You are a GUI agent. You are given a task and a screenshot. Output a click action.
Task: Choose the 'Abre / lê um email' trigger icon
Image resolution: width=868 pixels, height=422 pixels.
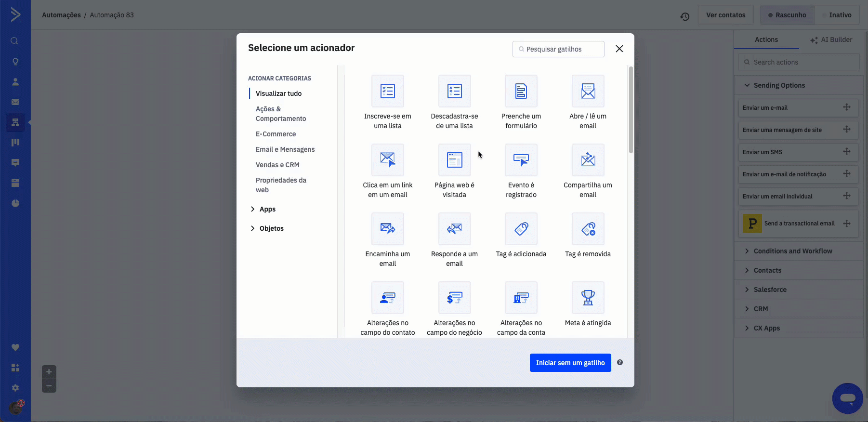pos(588,91)
